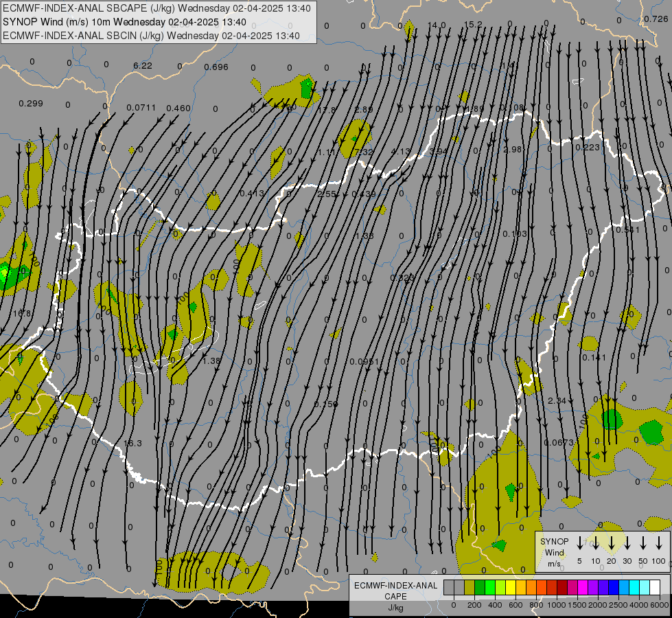Click the ECMWF-INDEX-ANAL legend label
The width and height of the screenshot is (672, 618).
click(x=395, y=586)
